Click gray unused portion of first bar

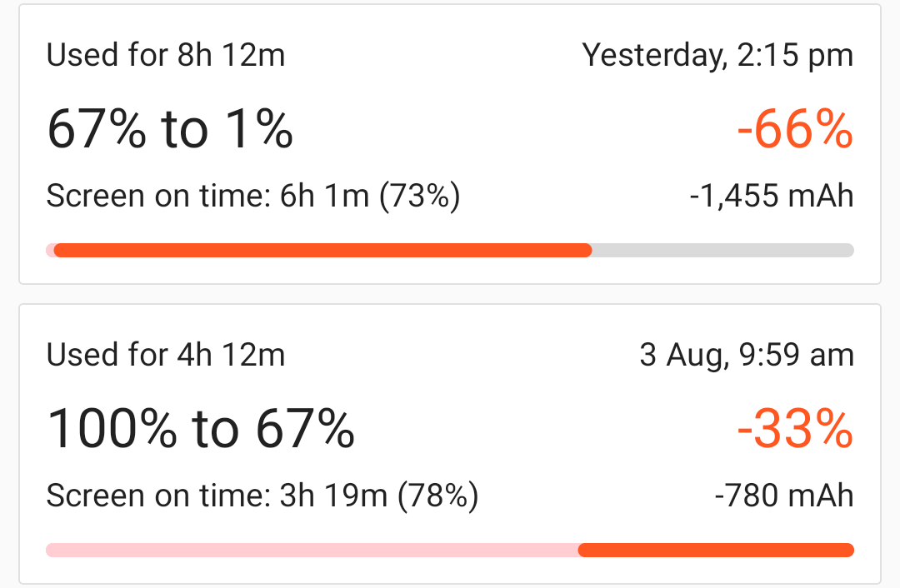723,250
